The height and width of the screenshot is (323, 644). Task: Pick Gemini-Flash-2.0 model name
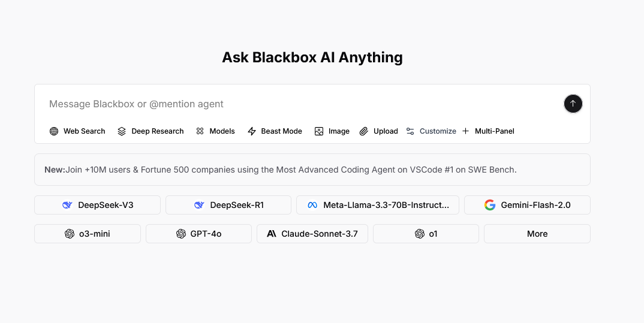[535, 205]
